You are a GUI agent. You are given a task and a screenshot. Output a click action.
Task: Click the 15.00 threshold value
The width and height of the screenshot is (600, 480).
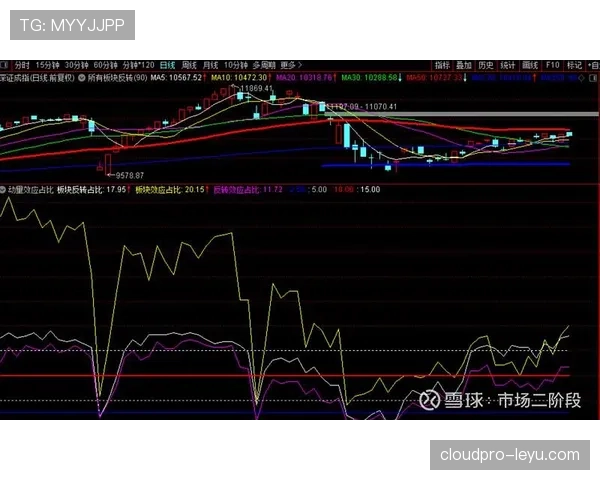tap(370, 189)
